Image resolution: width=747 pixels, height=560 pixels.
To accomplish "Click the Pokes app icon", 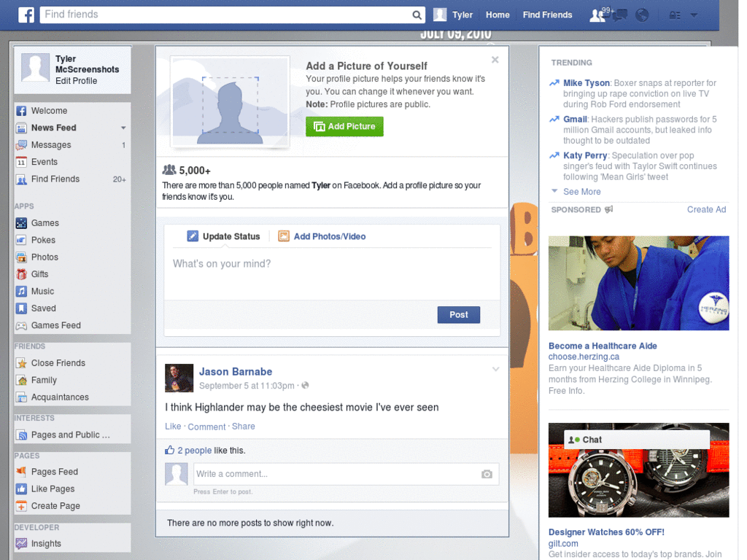I will (x=21, y=240).
